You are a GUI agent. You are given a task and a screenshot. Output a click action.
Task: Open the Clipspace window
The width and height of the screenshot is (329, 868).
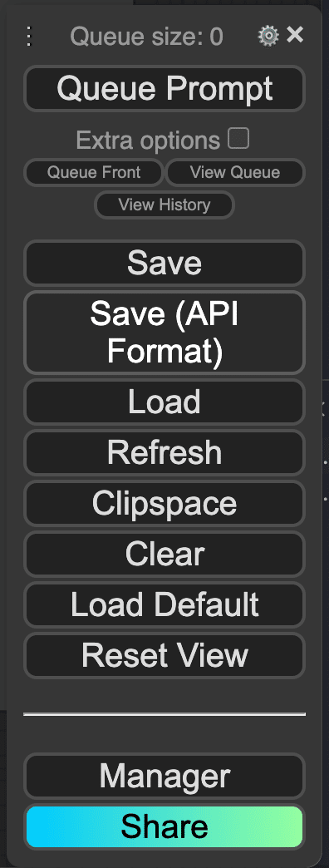[x=164, y=504]
